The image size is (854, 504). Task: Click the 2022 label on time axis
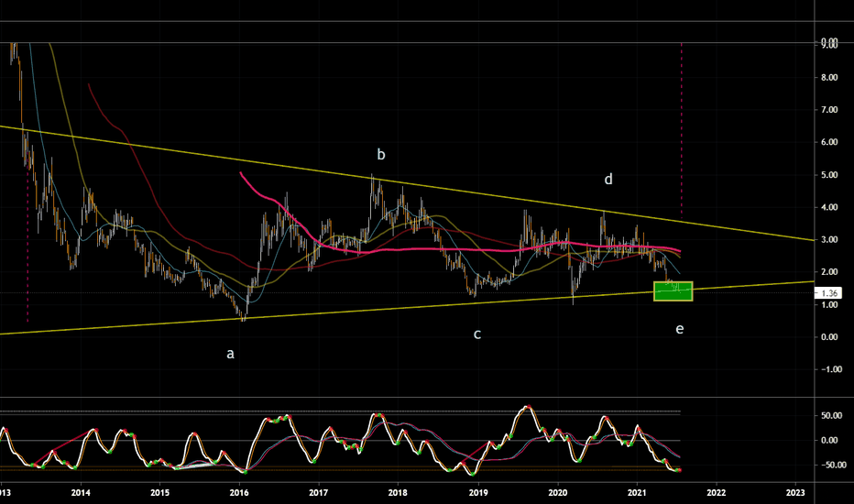point(717,493)
